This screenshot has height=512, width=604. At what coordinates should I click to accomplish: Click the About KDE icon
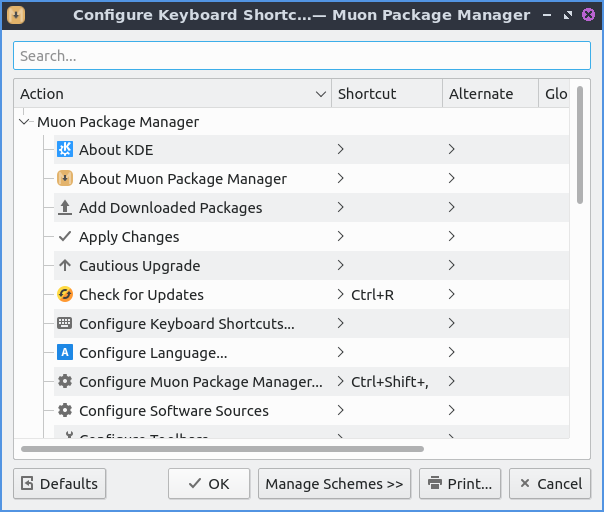pyautogui.click(x=65, y=150)
